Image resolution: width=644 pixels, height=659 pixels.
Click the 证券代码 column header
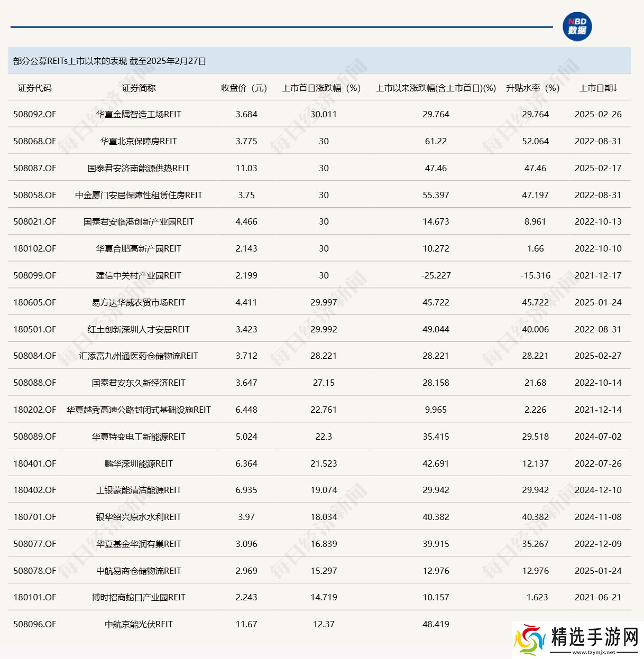[x=35, y=88]
